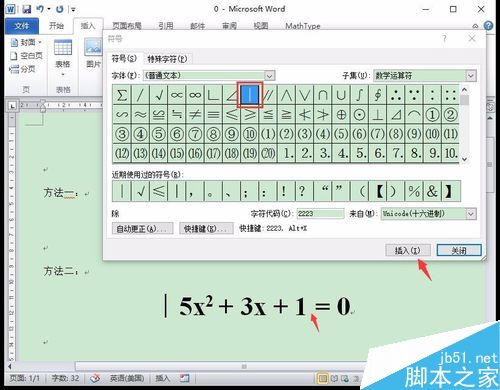Viewport: 500px width, 390px height.
Task: Select the circled number ① symbol
Action: (432, 115)
